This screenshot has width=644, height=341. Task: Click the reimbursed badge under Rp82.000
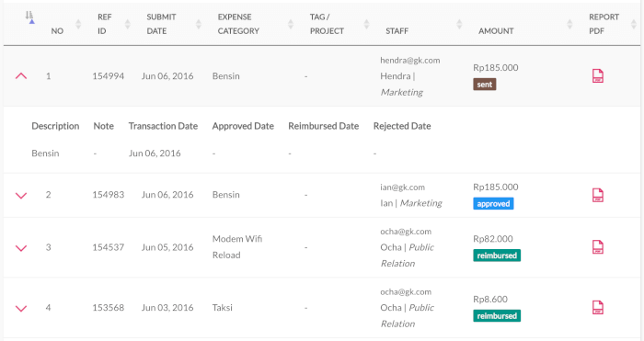(497, 256)
